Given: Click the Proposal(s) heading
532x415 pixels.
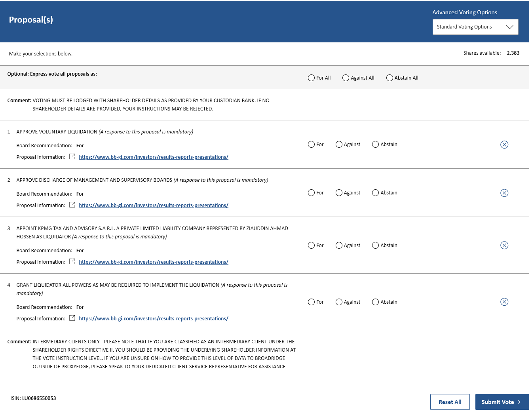Looking at the screenshot, I should [31, 20].
